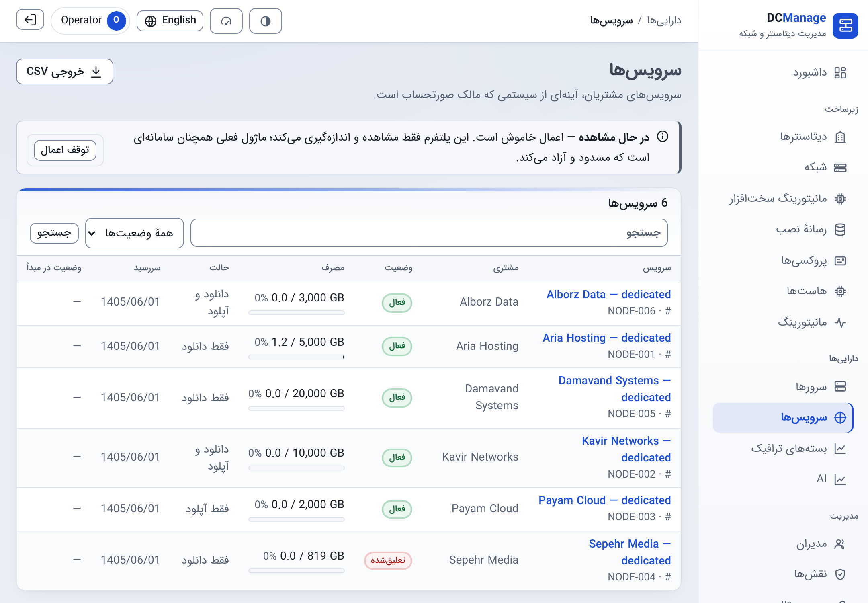Click the مدیران users icon
The image size is (868, 603).
pyautogui.click(x=840, y=544)
